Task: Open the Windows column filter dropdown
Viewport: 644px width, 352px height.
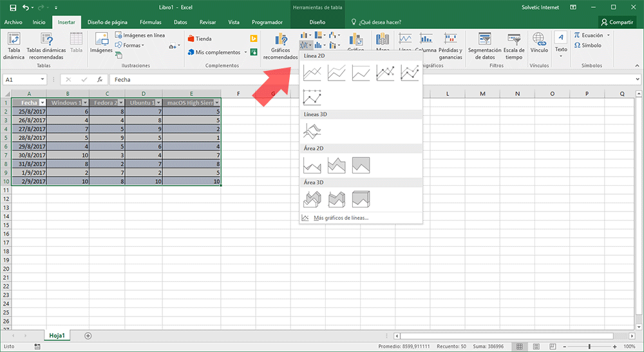Action: (85, 103)
